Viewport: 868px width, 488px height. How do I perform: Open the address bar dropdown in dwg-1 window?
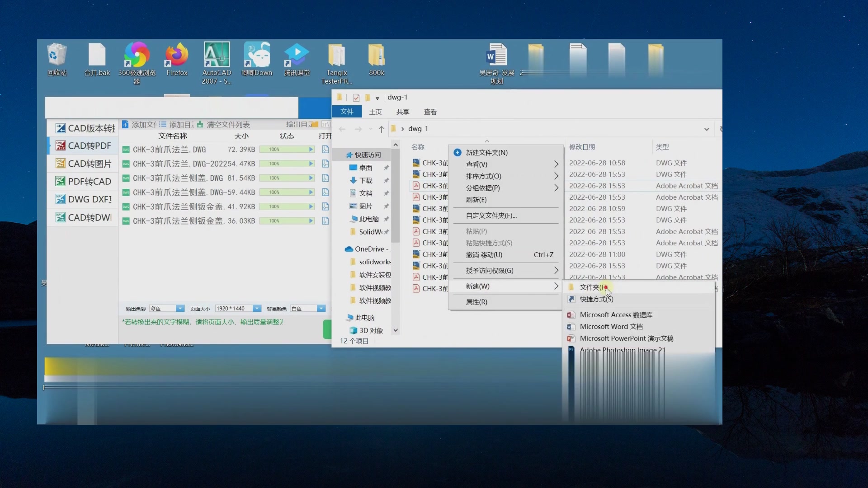[x=706, y=129]
